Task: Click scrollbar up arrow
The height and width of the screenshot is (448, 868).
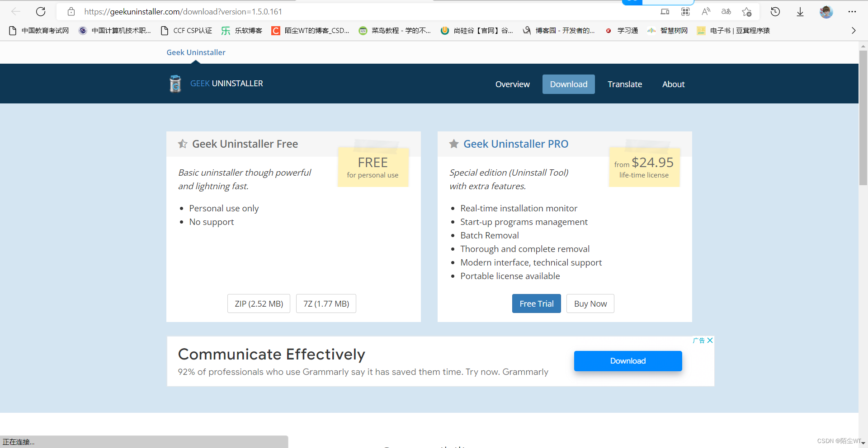Action: [x=863, y=46]
